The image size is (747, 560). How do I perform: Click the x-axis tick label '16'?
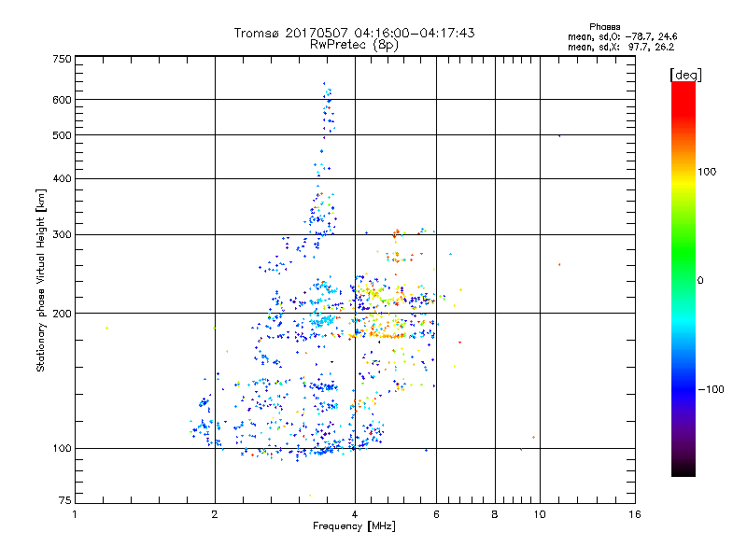coord(635,514)
